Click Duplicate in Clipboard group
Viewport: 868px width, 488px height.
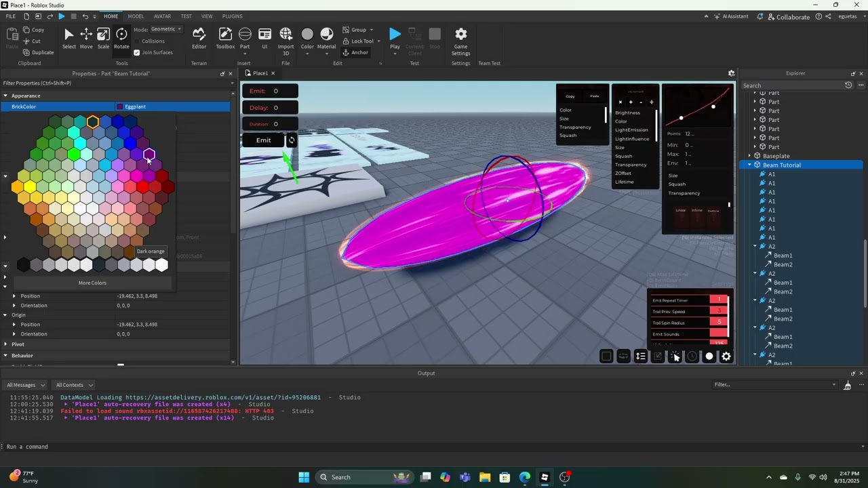pos(38,52)
